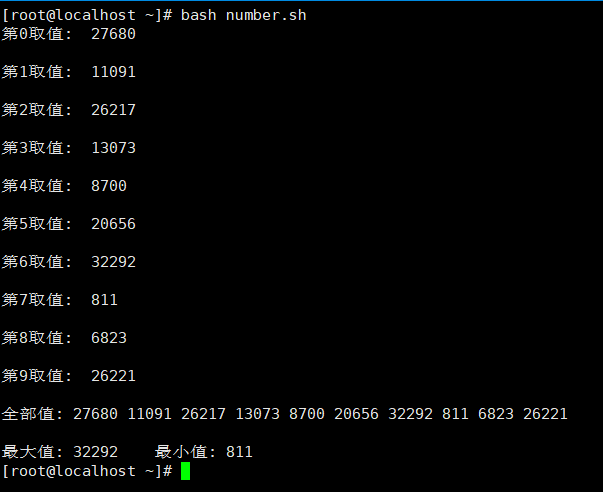Click 13073 in the 全部值 line
This screenshot has width=603, height=492.
[x=257, y=414]
